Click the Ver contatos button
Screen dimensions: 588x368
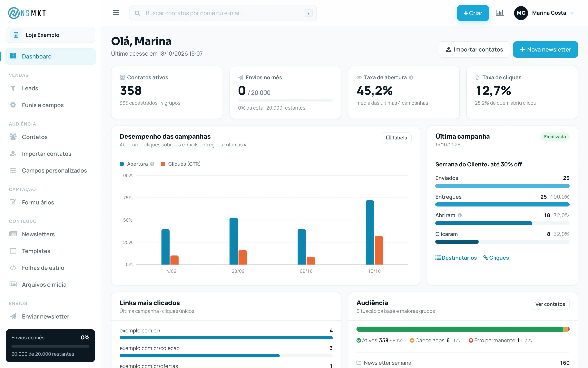[x=550, y=304]
